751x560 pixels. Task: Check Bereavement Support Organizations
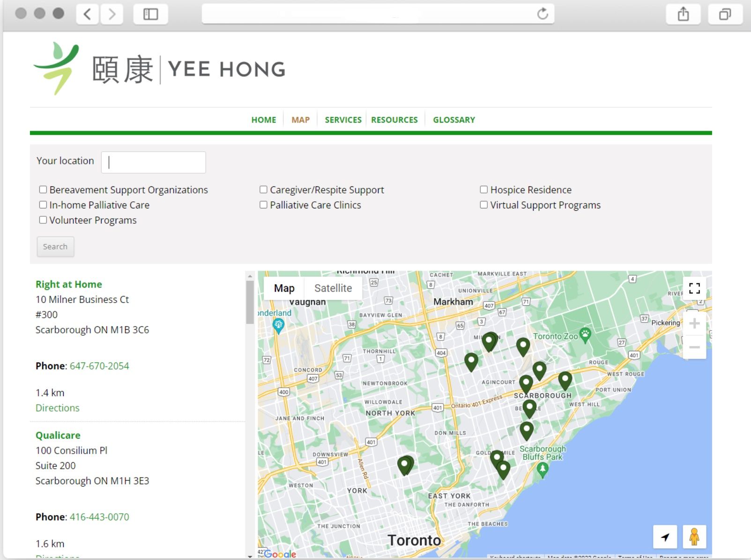(x=43, y=190)
